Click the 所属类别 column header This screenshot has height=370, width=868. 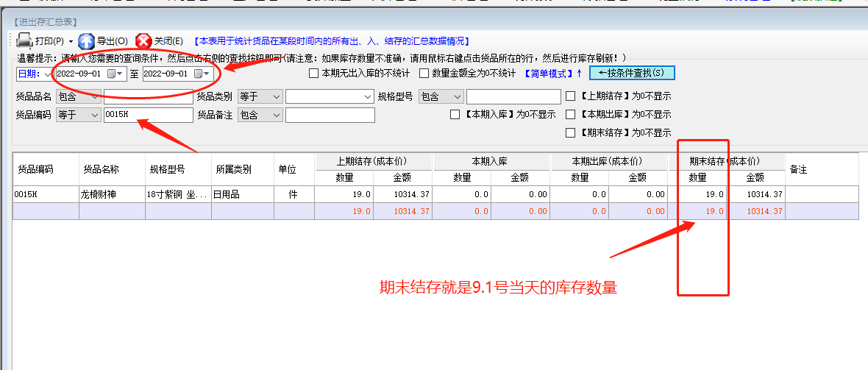(243, 169)
